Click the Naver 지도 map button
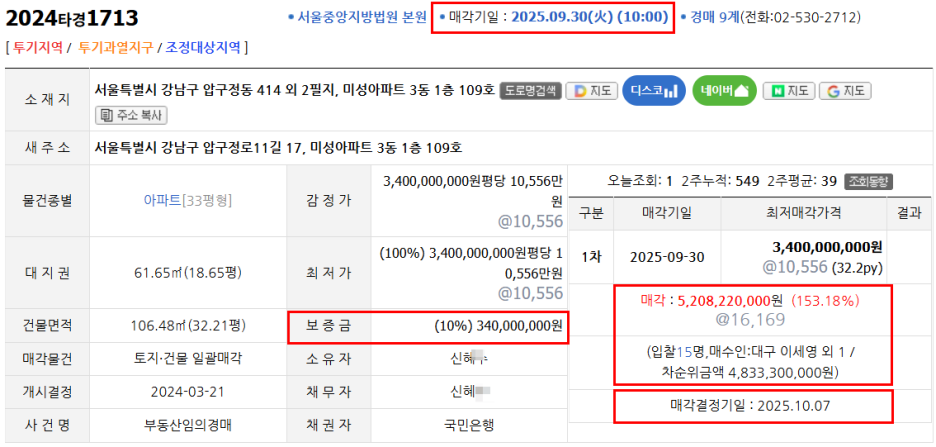 [789, 91]
